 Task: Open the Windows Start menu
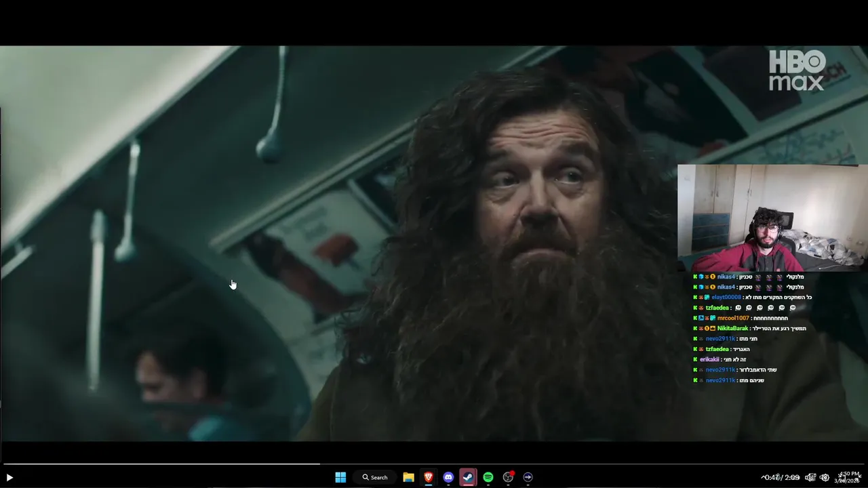click(340, 477)
